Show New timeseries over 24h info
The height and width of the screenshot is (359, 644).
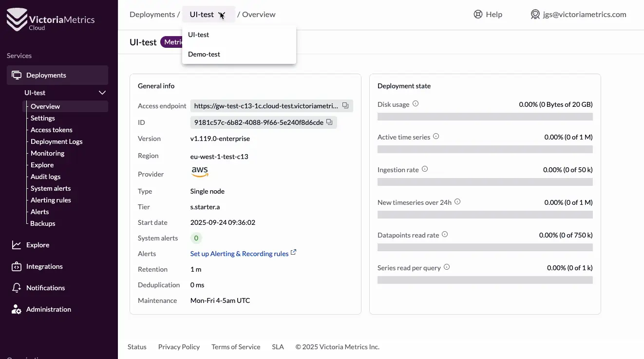[x=457, y=202]
